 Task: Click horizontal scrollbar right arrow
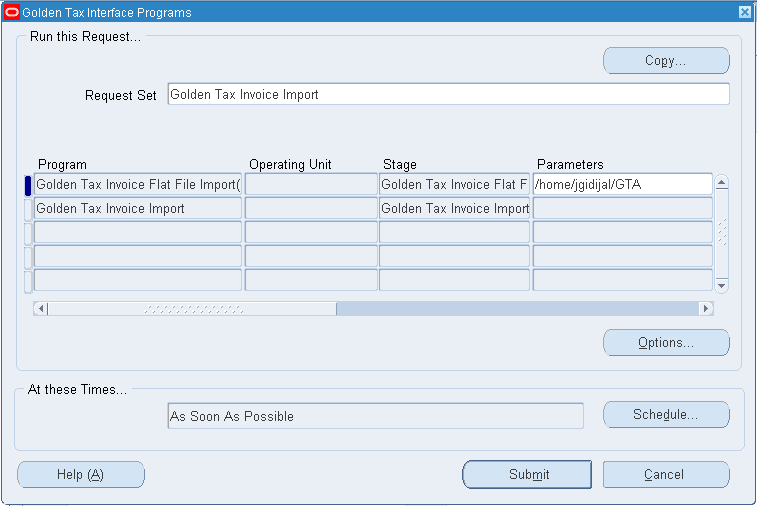706,308
